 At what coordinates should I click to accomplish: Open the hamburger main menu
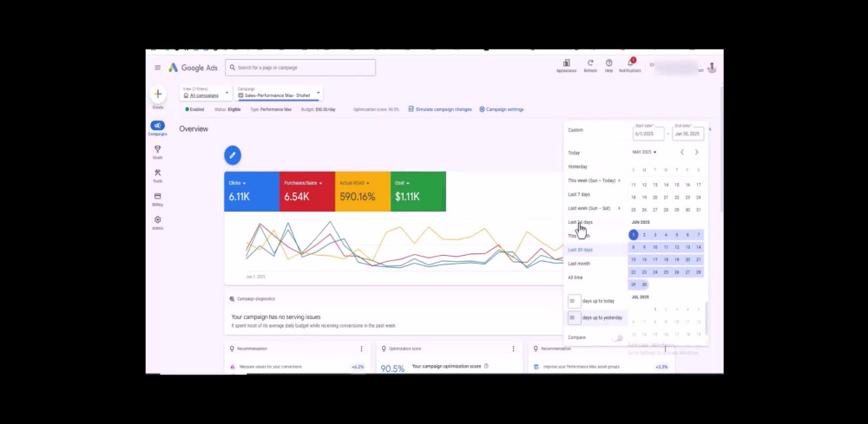click(158, 68)
